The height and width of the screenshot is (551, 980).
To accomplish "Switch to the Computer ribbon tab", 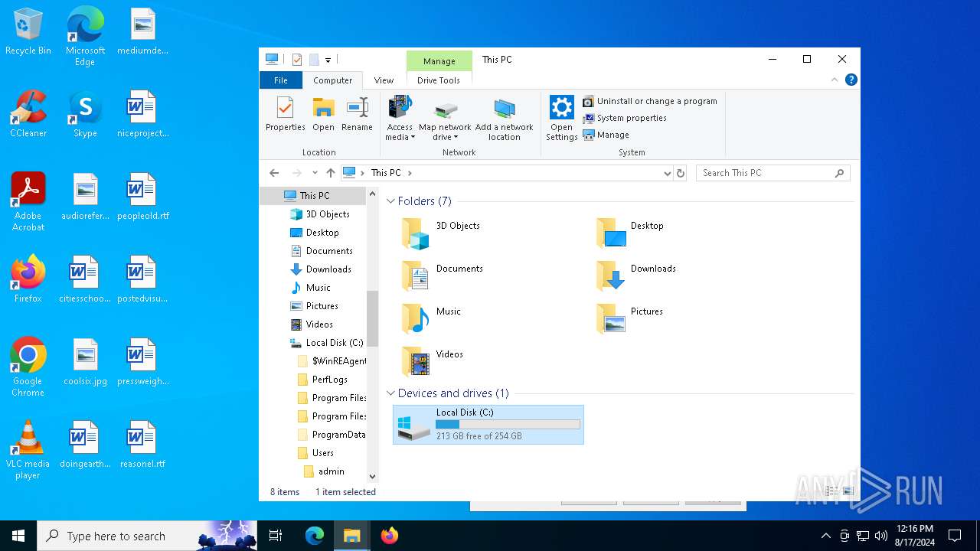I will pos(332,80).
